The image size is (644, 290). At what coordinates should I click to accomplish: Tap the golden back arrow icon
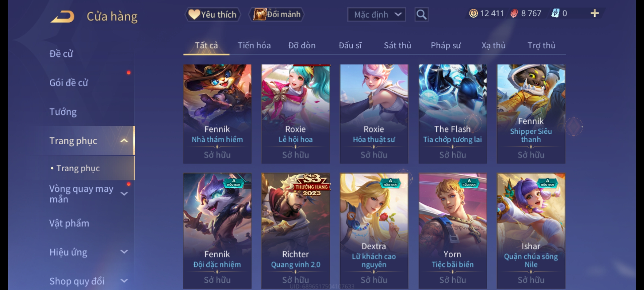pos(62,17)
